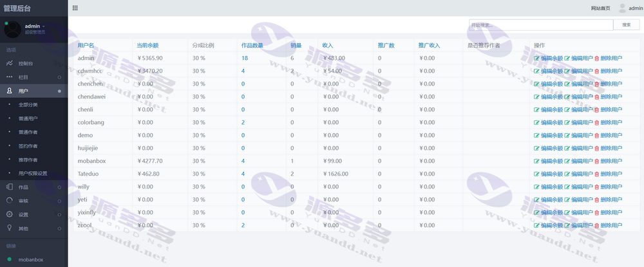Click the admin avatar in top right
644x267 pixels.
(x=622, y=8)
